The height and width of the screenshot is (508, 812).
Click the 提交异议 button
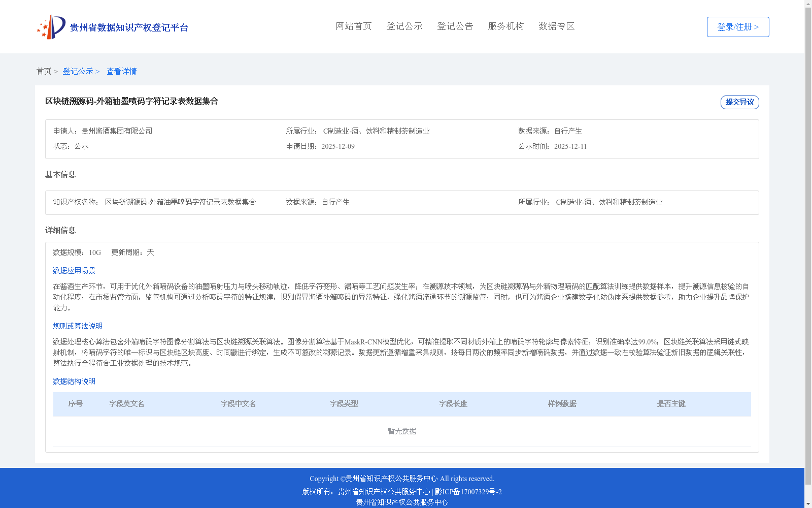(x=739, y=102)
